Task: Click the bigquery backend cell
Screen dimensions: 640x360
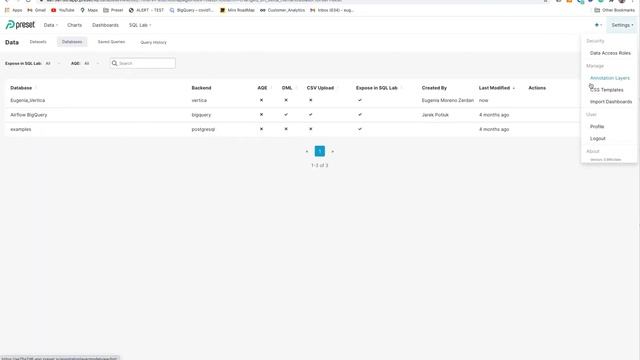Action: pyautogui.click(x=201, y=115)
